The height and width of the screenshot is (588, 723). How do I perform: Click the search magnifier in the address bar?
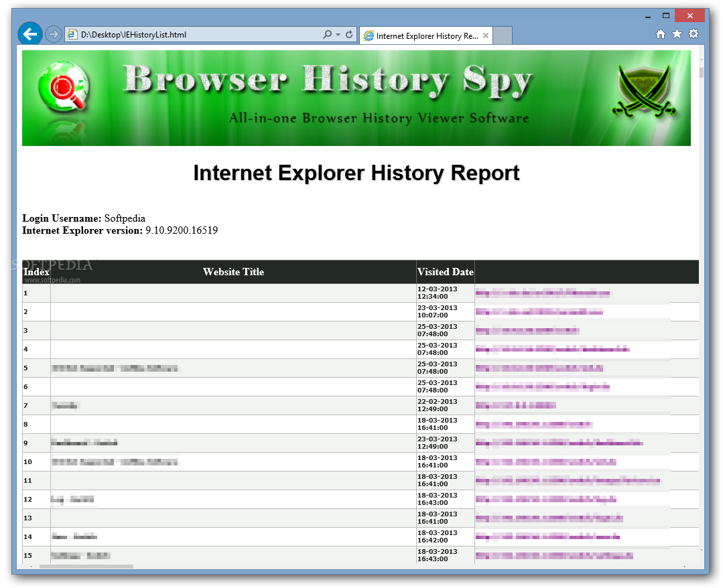click(328, 34)
